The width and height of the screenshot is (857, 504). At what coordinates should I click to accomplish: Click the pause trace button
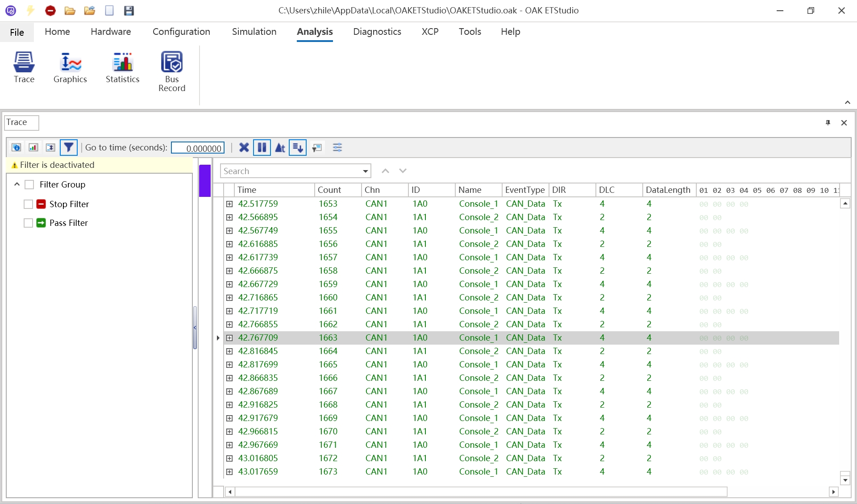coord(262,147)
